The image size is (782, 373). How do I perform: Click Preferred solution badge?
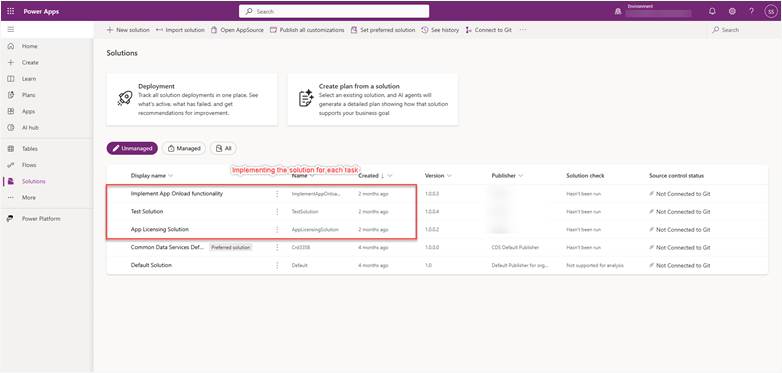(230, 247)
